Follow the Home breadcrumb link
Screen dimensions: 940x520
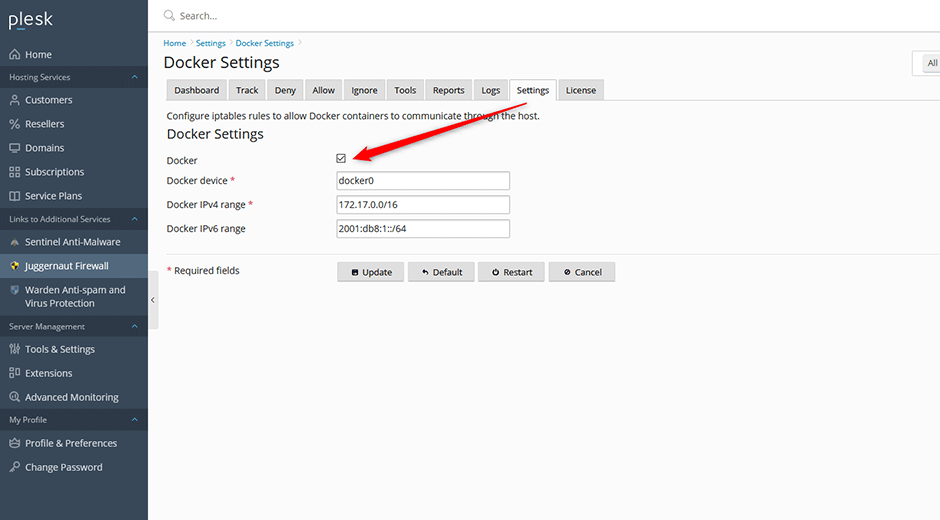click(174, 43)
